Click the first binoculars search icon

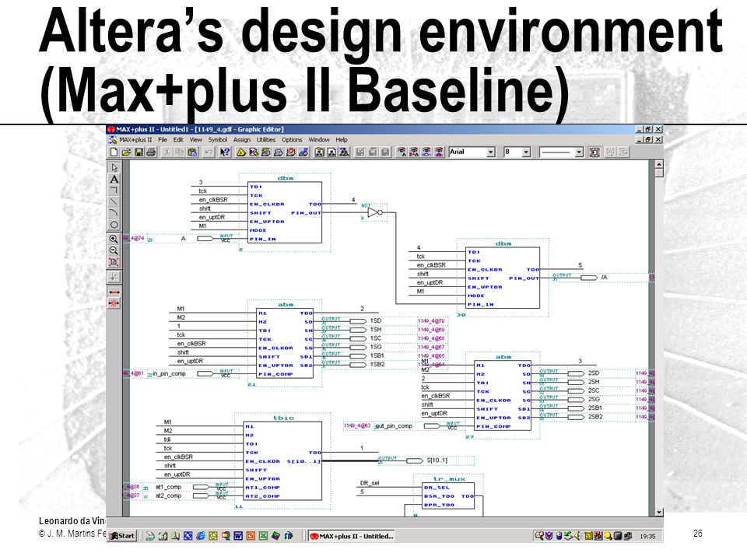(x=402, y=152)
